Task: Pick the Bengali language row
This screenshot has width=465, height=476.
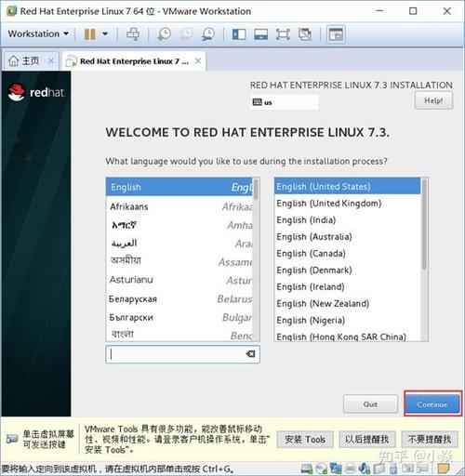Action: (x=179, y=334)
